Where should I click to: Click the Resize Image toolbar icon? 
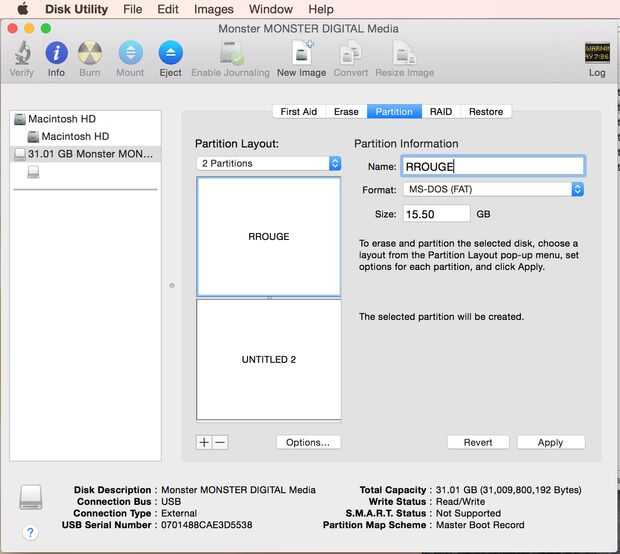click(404, 53)
